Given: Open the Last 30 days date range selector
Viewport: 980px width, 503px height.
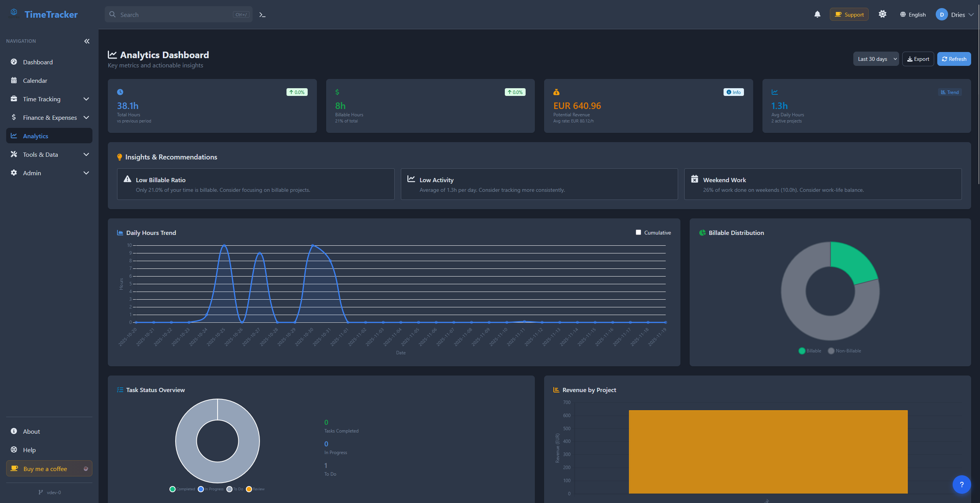Looking at the screenshot, I should point(876,59).
